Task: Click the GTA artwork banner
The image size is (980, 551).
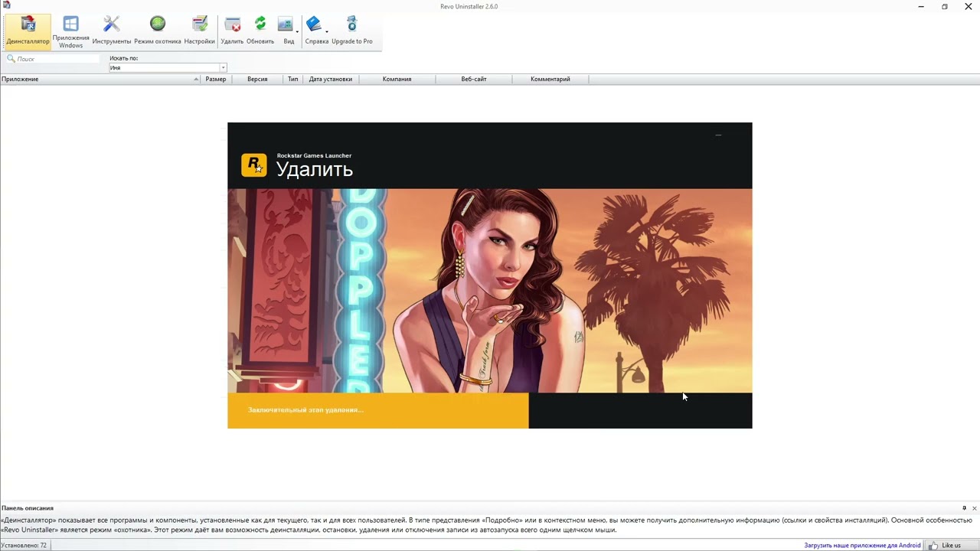Action: 490,291
